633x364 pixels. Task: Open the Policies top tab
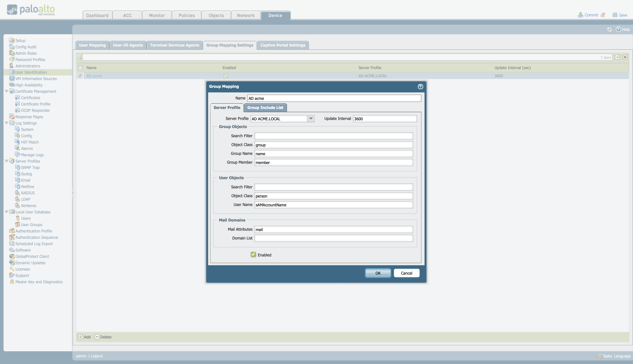187,15
